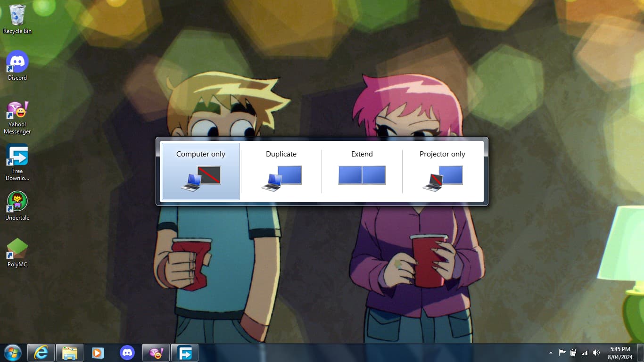Select the Discord desktop shortcut
Screen dimensions: 644x362
tap(17, 66)
